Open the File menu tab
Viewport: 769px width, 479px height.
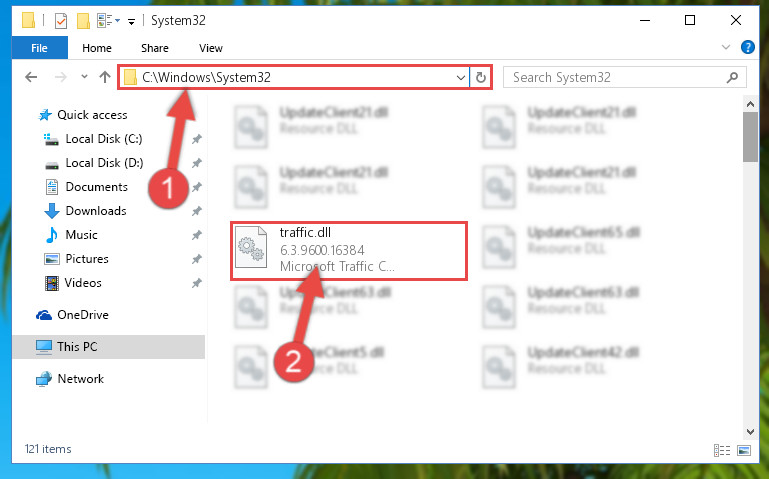tap(39, 48)
